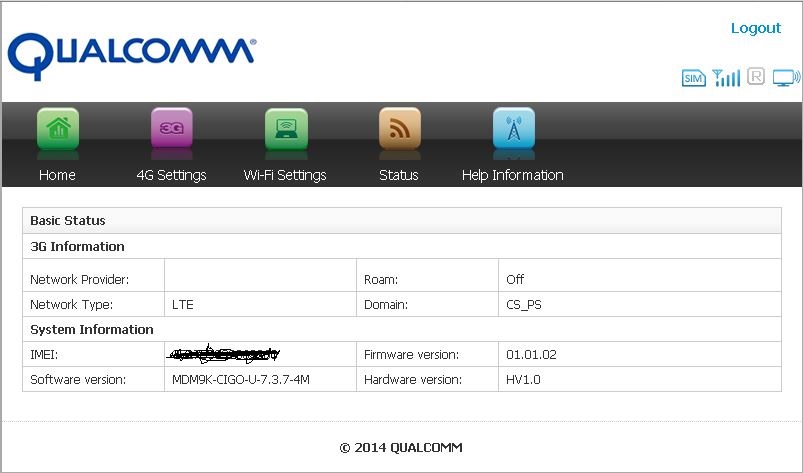This screenshot has height=473, width=803.
Task: Select the LTE network type value
Action: tap(183, 305)
